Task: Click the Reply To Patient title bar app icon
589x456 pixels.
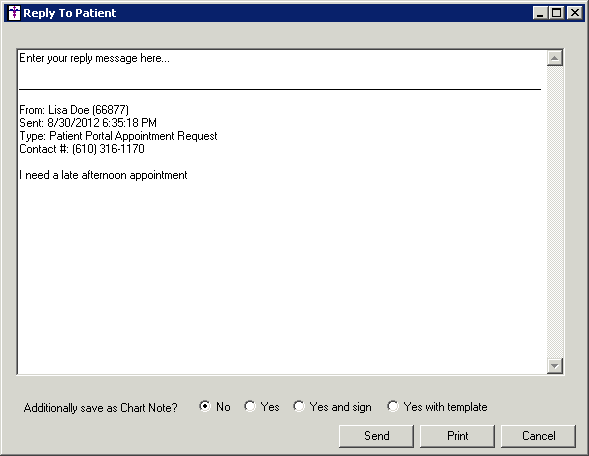Action: [x=14, y=13]
